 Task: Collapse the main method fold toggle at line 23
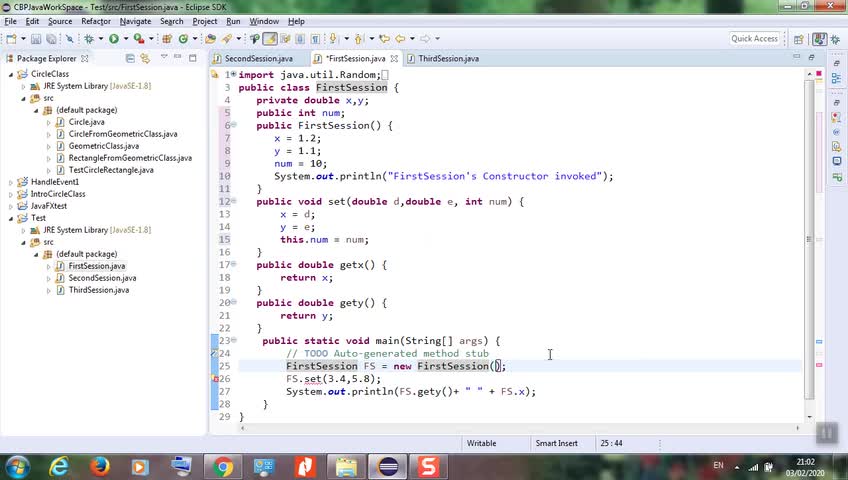click(234, 340)
